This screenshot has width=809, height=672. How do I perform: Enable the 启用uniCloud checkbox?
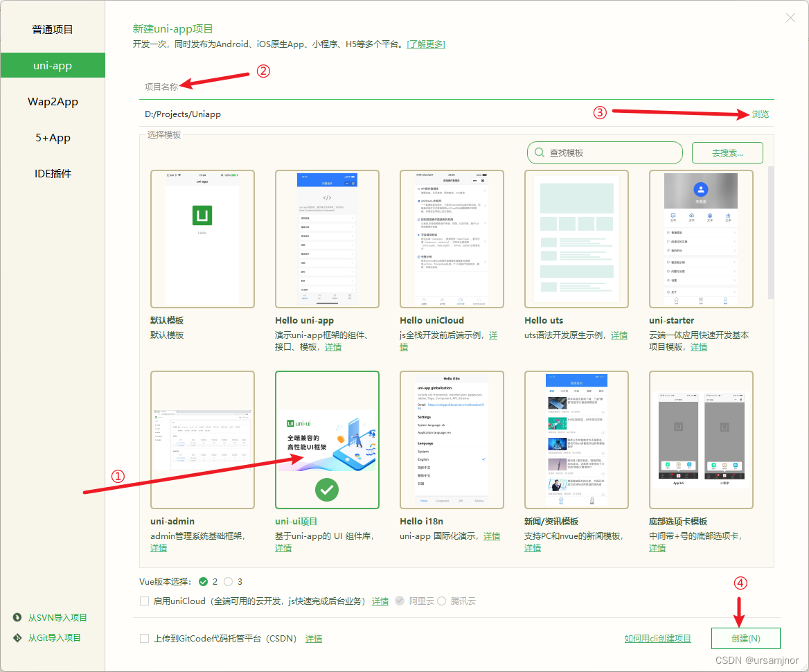(x=145, y=601)
